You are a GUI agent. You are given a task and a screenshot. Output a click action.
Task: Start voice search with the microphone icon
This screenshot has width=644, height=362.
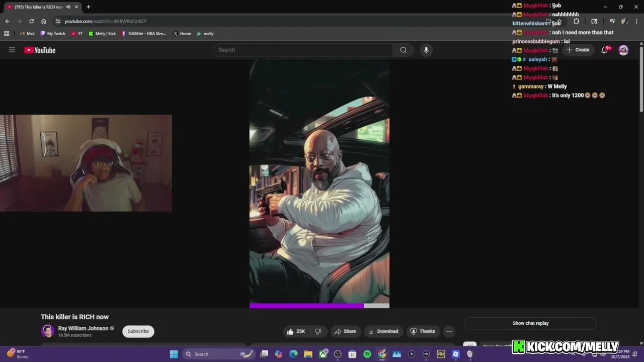(x=426, y=50)
